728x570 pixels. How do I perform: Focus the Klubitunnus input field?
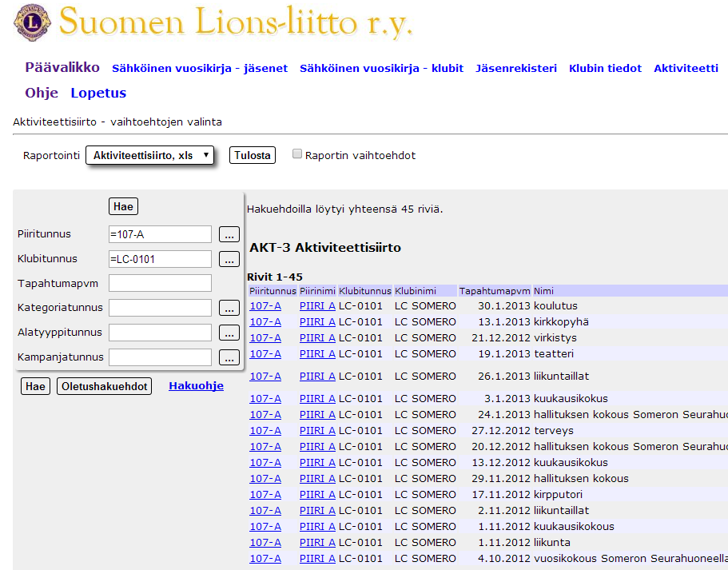coord(160,259)
